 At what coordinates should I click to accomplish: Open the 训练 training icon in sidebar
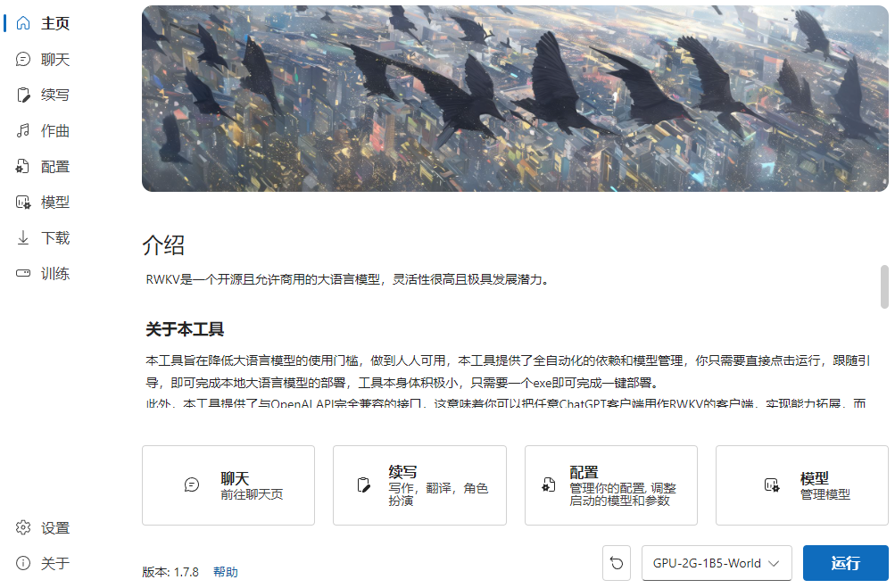[23, 273]
